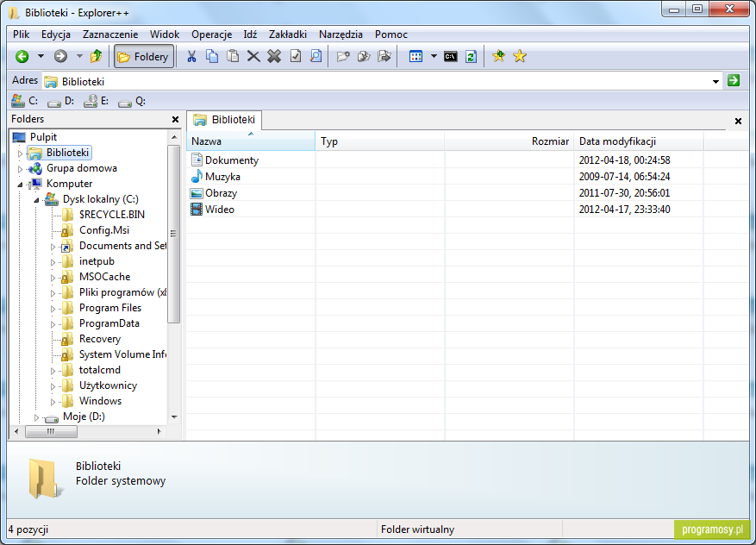Viewport: 756px width, 545px height.
Task: Click the Copy To folder icon
Action: [x=364, y=56]
